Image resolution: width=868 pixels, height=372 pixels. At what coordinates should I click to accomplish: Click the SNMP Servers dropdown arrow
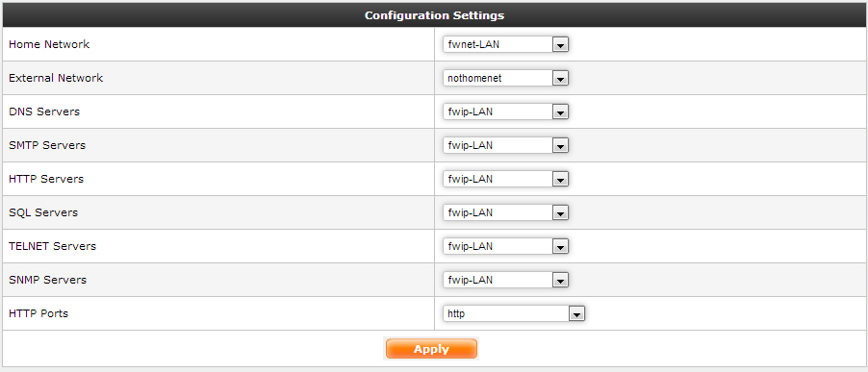pyautogui.click(x=560, y=281)
